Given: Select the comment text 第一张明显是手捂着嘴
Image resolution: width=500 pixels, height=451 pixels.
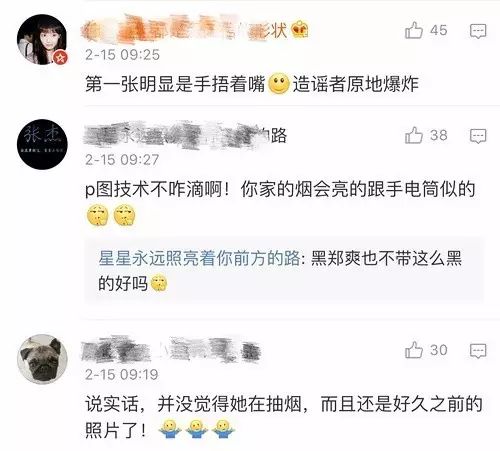Looking at the screenshot, I should [x=175, y=84].
